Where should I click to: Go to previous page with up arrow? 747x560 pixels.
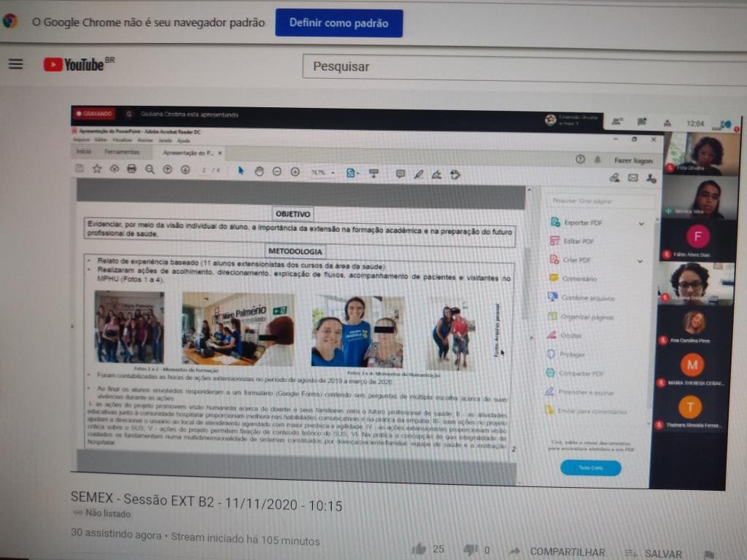coord(167,169)
